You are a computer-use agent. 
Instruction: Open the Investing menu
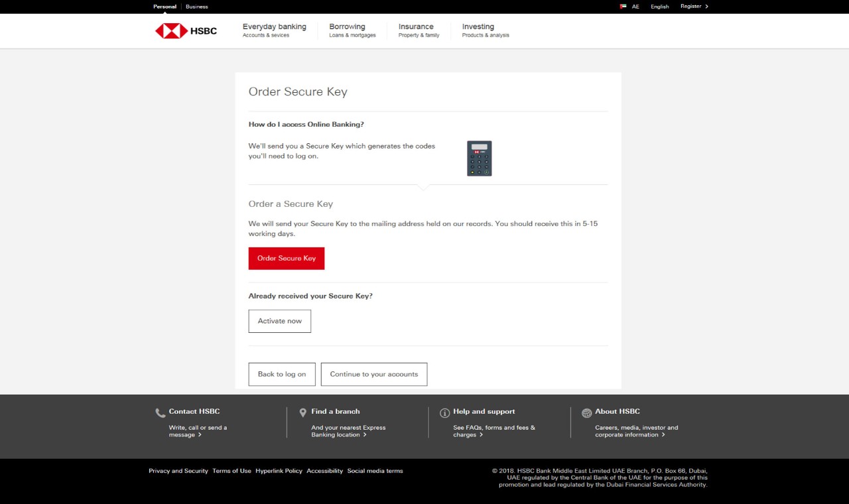click(486, 31)
